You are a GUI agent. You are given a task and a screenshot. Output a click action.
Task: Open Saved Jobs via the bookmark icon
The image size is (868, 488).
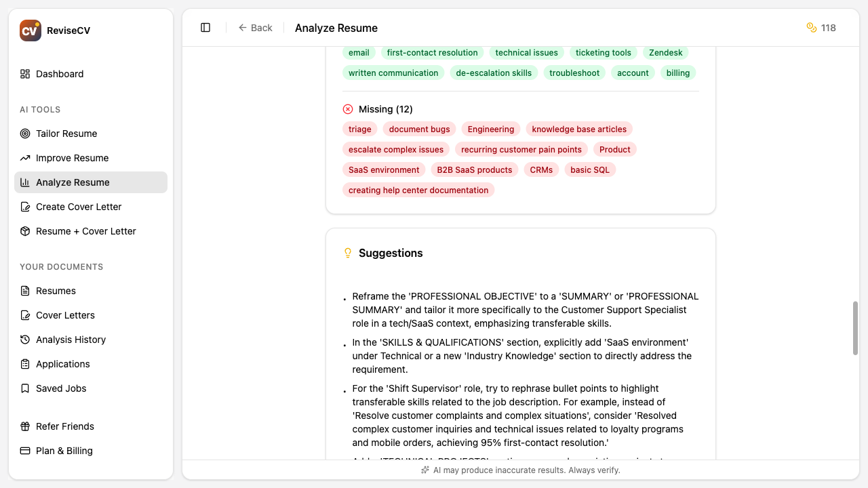click(x=24, y=388)
